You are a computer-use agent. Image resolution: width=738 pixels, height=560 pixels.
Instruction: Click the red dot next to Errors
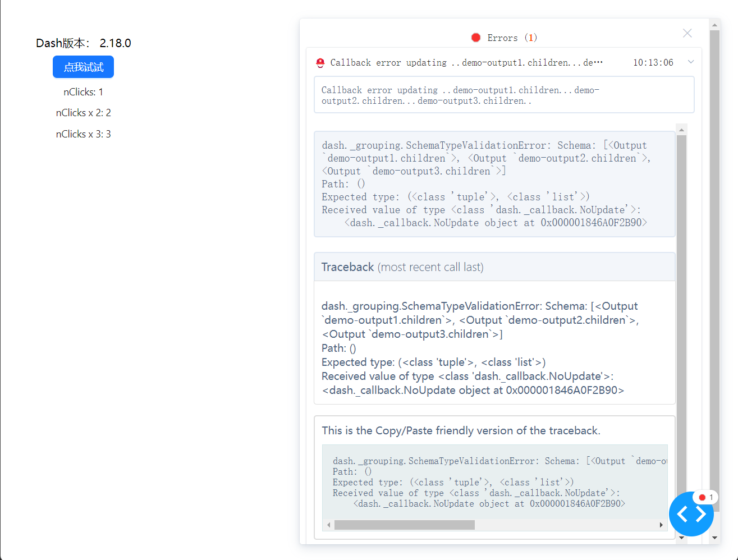click(x=476, y=38)
